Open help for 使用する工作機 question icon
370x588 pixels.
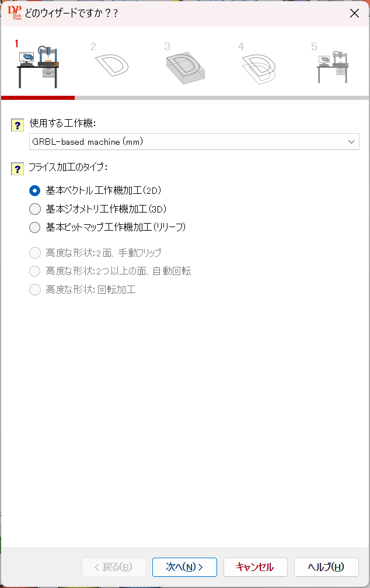(18, 125)
